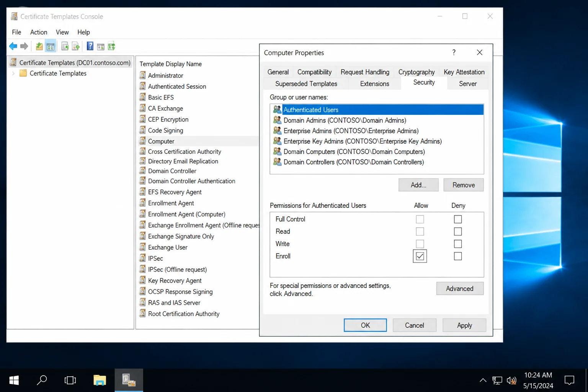
Task: Expand the Certificate Templates tree node
Action: [x=13, y=73]
